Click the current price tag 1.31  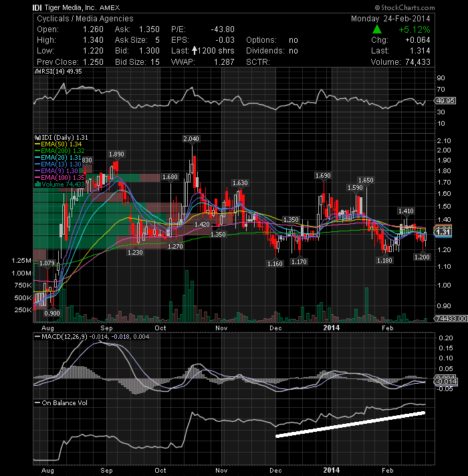(x=443, y=232)
